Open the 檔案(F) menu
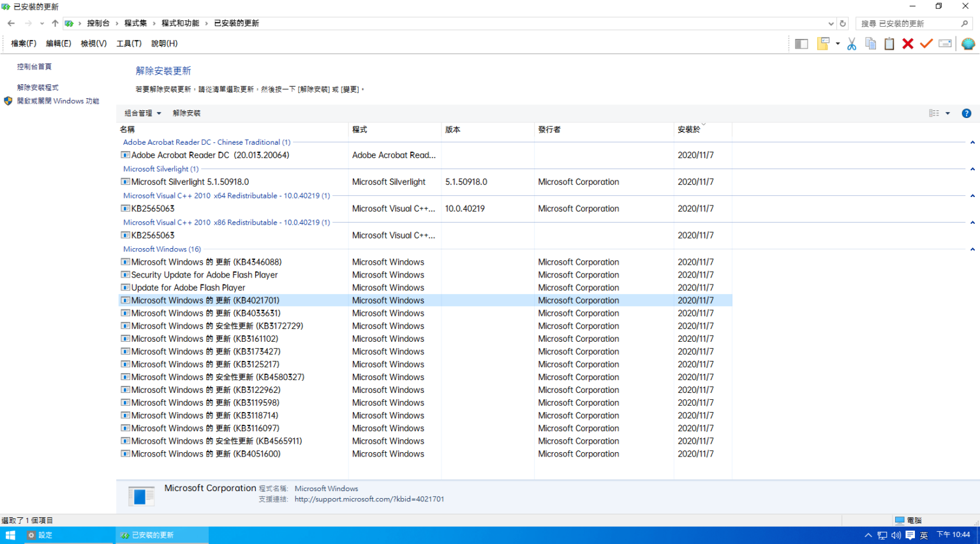This screenshot has width=980, height=544. pos(24,43)
